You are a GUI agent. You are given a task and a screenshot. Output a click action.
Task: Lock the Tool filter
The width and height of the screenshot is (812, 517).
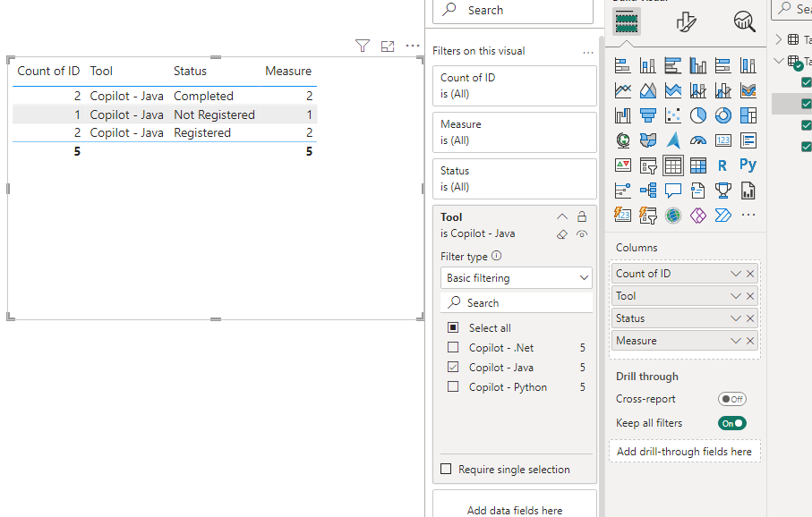(x=582, y=216)
